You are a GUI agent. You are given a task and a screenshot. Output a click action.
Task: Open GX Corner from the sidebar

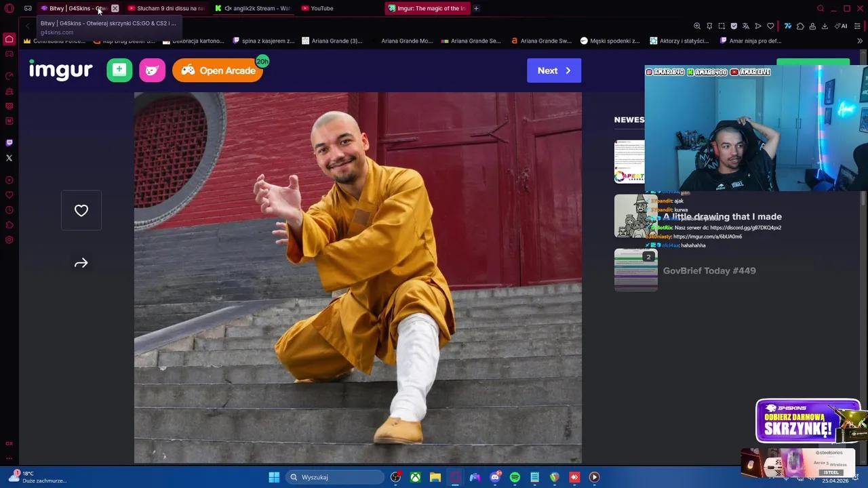pos(9,54)
